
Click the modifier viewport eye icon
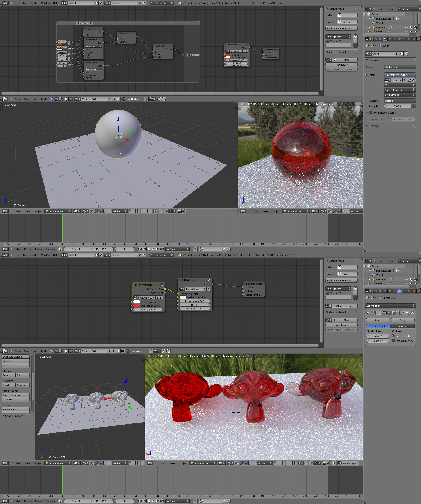(389, 313)
